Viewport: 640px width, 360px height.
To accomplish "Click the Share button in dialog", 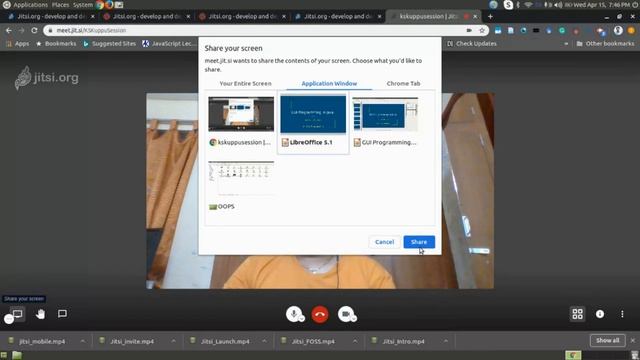I will pos(419,242).
